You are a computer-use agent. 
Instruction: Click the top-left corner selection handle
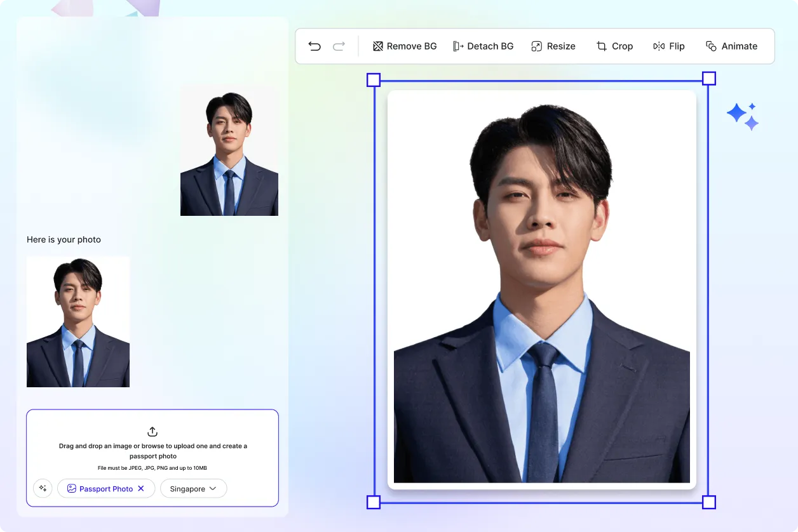[x=374, y=79]
